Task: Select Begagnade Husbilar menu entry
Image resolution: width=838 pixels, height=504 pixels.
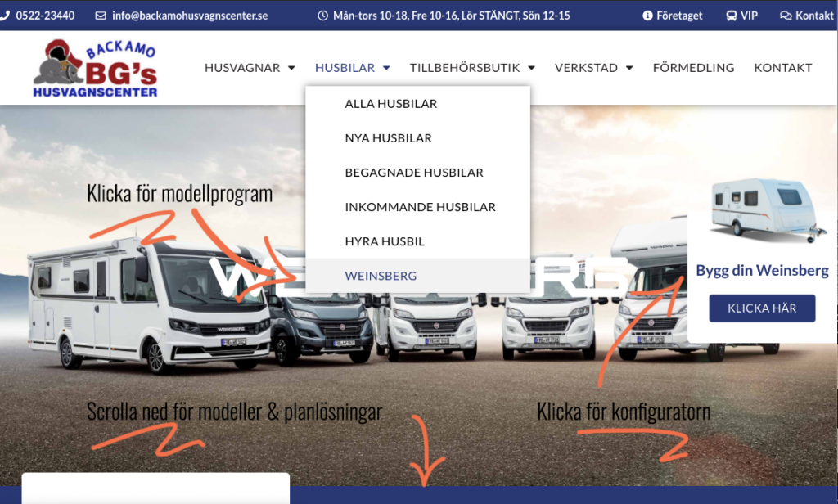Action: pos(418,172)
